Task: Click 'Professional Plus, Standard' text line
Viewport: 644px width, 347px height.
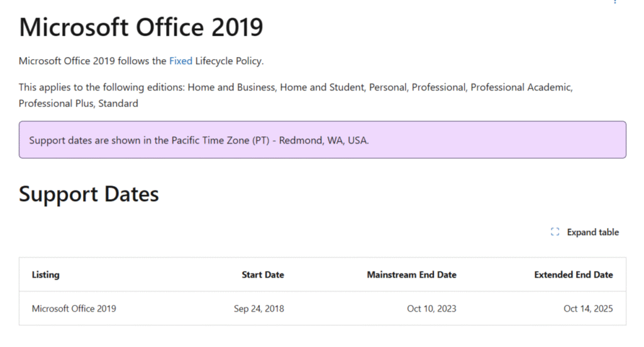Action: [x=79, y=103]
